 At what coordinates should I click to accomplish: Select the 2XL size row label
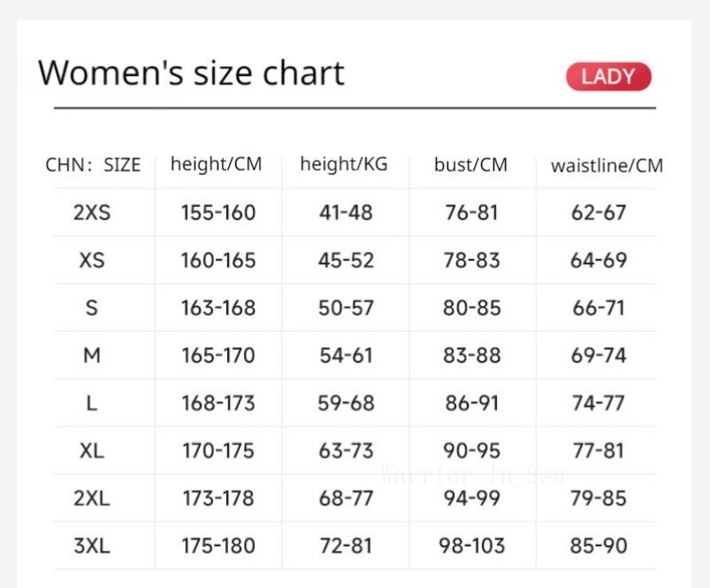(92, 498)
